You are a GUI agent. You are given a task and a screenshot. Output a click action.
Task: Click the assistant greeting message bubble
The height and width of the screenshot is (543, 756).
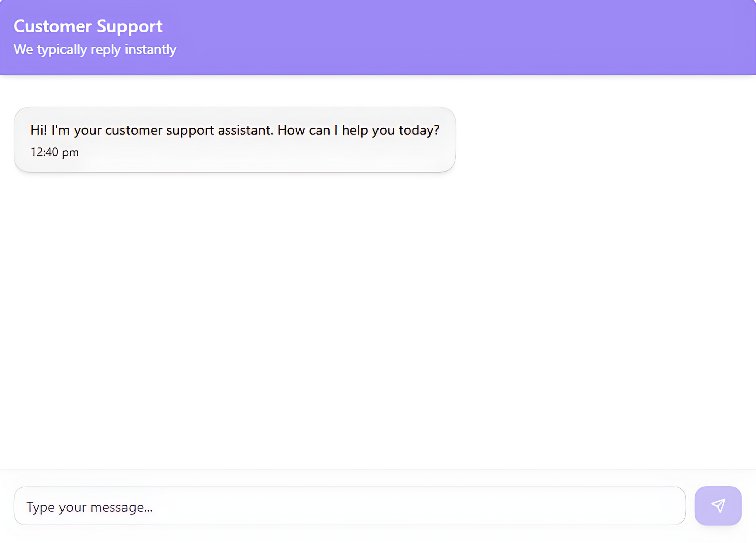[234, 139]
